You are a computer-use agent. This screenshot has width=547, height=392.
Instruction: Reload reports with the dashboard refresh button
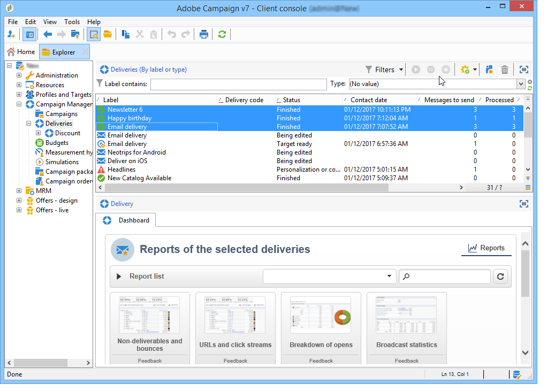pyautogui.click(x=500, y=276)
